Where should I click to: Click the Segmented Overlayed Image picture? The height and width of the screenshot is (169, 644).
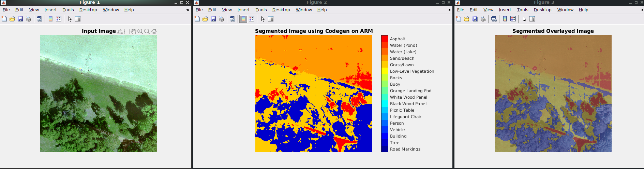coord(553,94)
